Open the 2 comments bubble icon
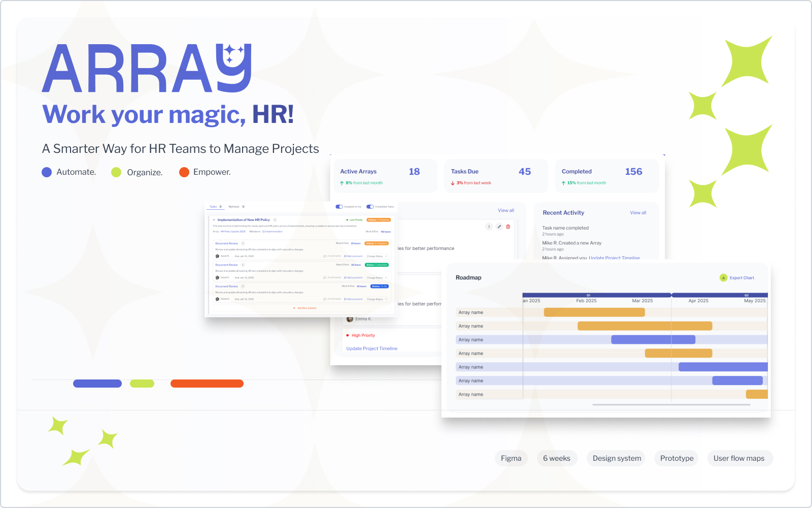This screenshot has width=812, height=508. (325, 256)
